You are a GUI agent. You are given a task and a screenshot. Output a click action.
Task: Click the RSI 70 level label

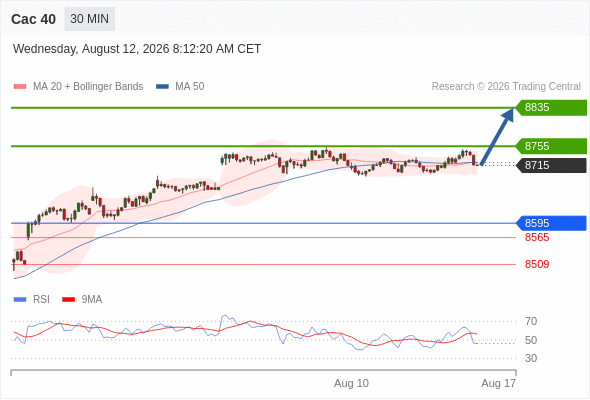pos(531,321)
